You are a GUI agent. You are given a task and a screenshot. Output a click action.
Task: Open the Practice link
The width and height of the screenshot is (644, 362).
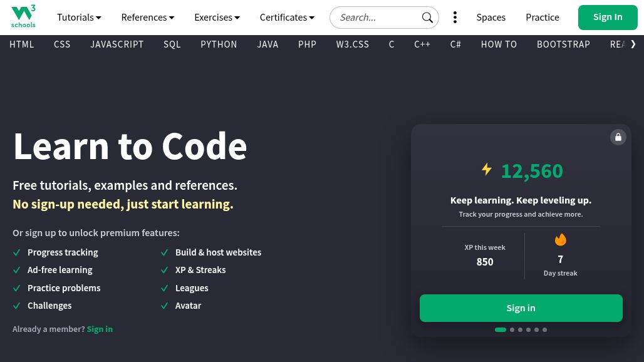pos(542,18)
